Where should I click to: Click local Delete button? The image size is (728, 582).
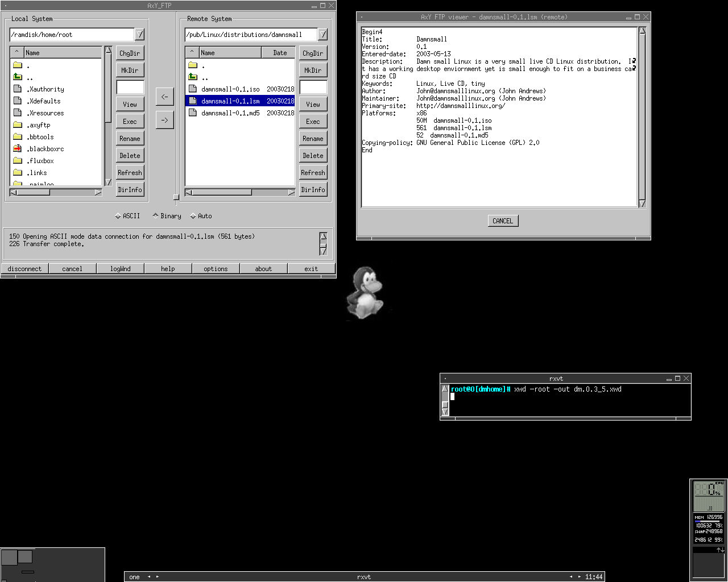click(130, 155)
